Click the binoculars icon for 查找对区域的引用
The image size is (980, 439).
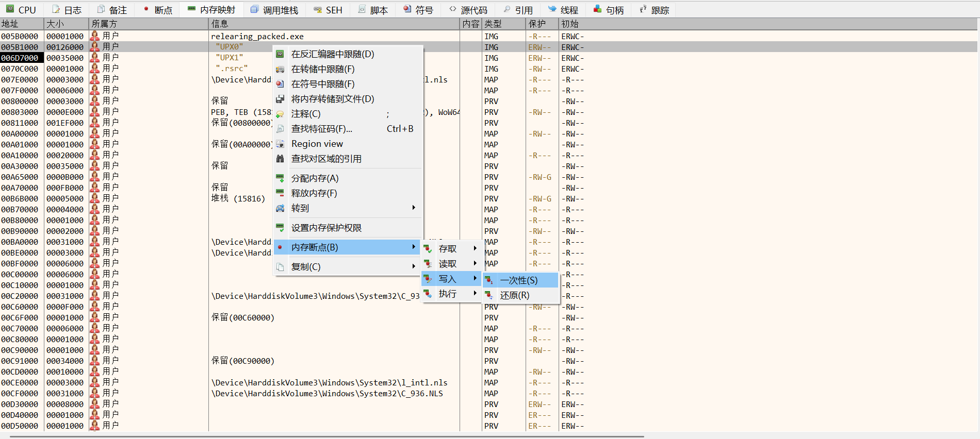click(280, 159)
